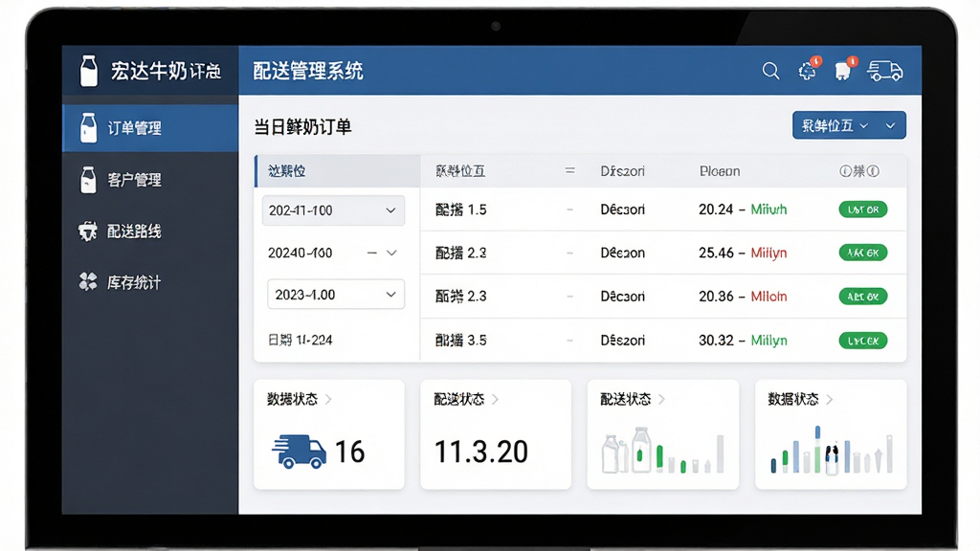The image size is (980, 551).
Task: Click the green status badge in the 20.36 row
Action: coord(863,297)
